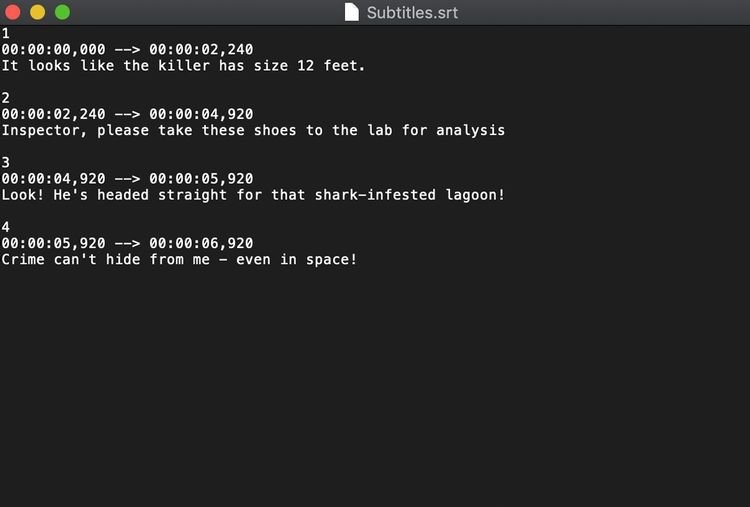Click the word 'feet.' in first subtitle
This screenshot has width=750, height=507.
344,66
